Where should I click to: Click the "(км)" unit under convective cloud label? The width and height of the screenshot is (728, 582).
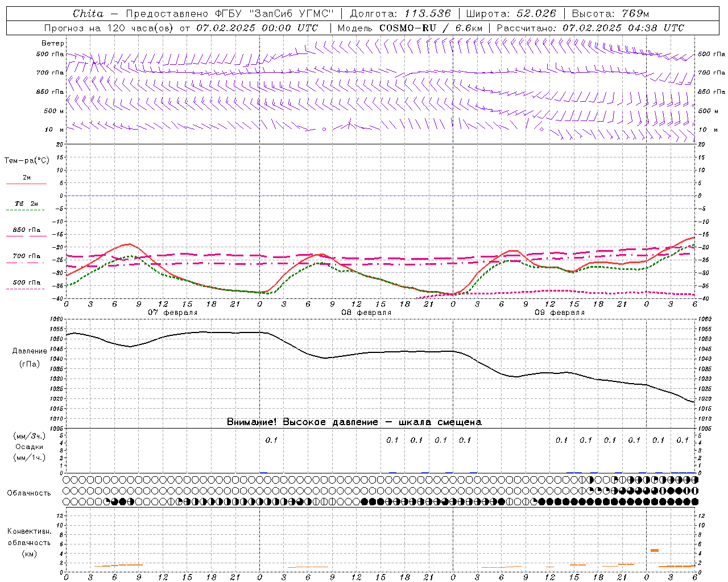tap(30, 554)
